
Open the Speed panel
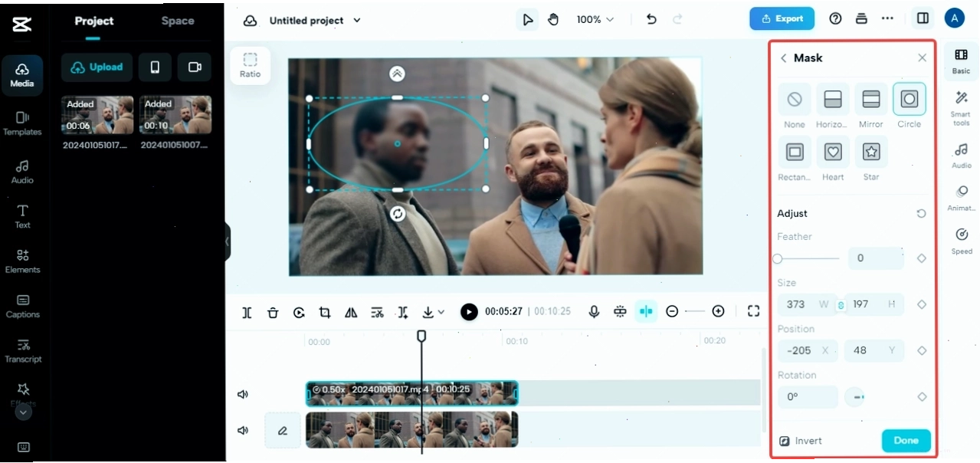[x=962, y=240]
